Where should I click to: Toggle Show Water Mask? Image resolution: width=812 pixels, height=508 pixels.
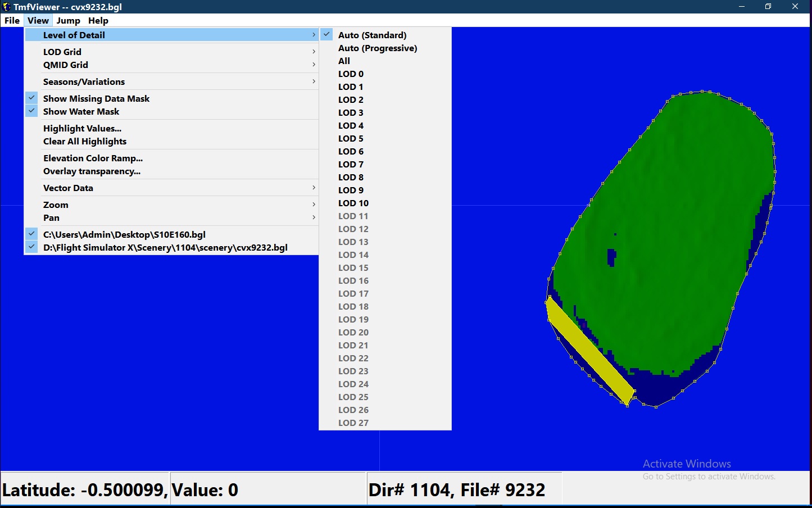(171, 111)
